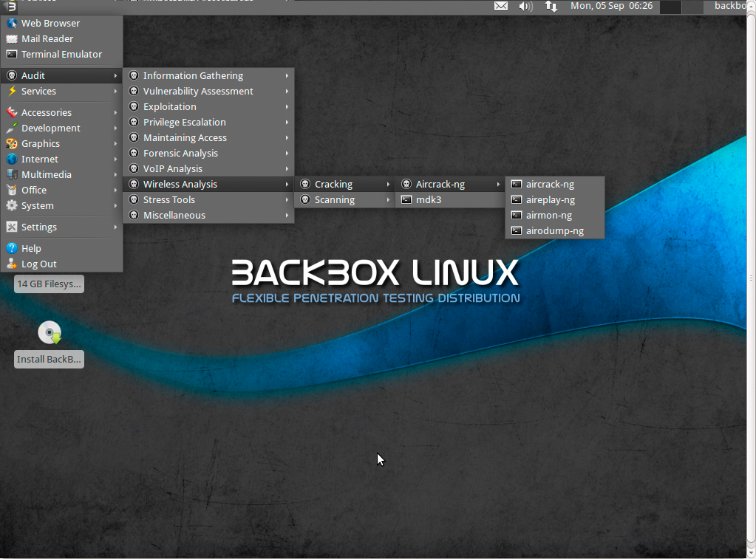Screen dimensions: 756x559
Task: Click the Mail Reader envelope icon
Action: (12, 38)
